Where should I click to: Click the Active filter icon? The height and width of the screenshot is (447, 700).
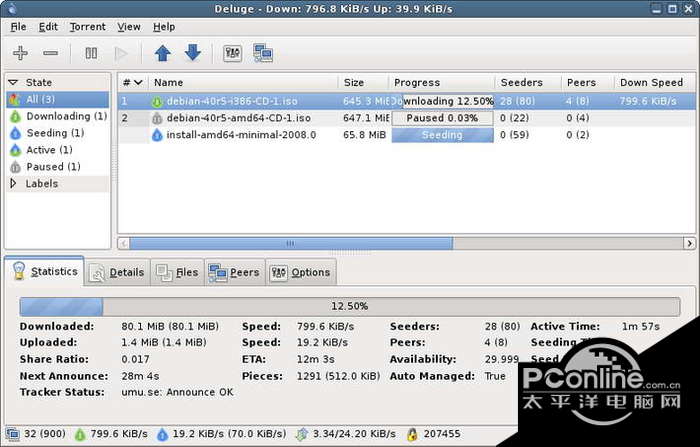pos(15,150)
